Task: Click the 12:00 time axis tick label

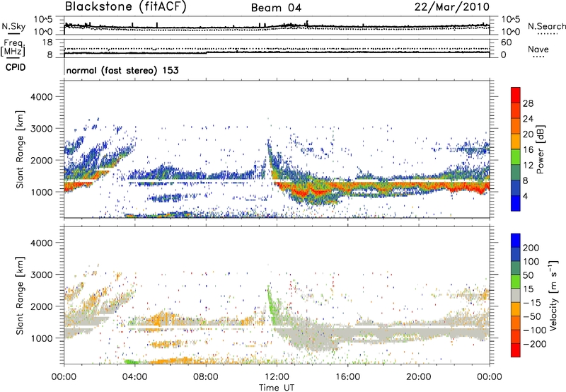Action: point(277,377)
